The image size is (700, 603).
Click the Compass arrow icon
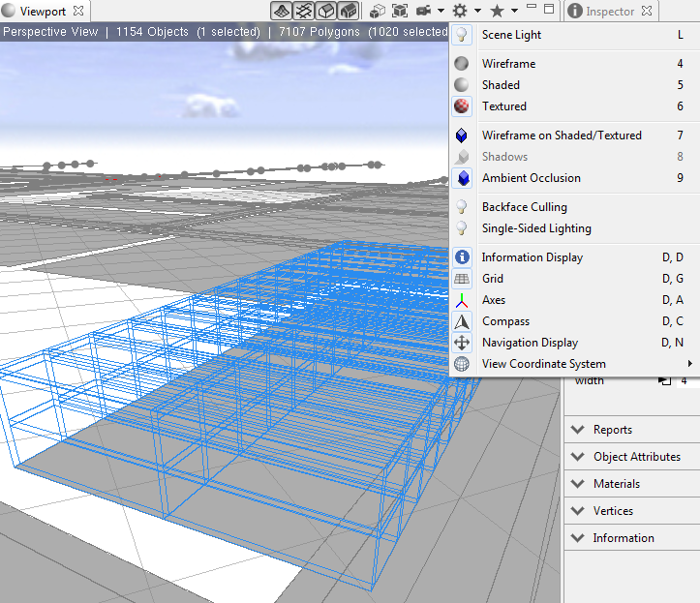pyautogui.click(x=462, y=321)
